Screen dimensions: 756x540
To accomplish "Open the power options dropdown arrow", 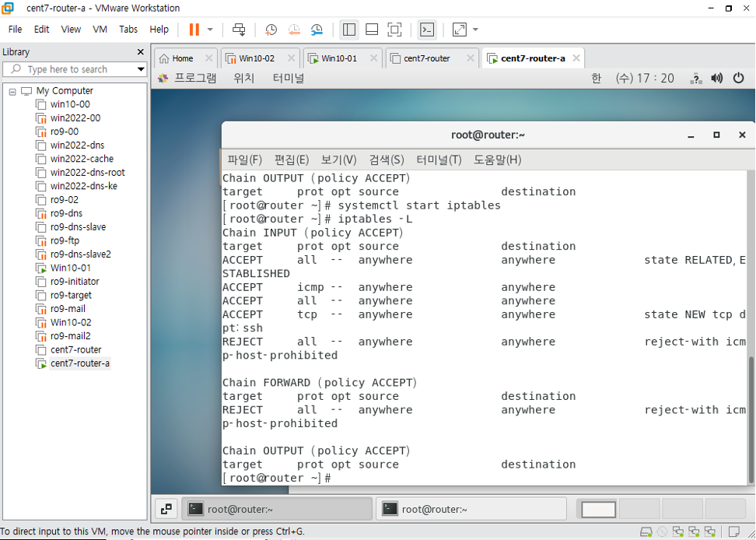I will 210,30.
